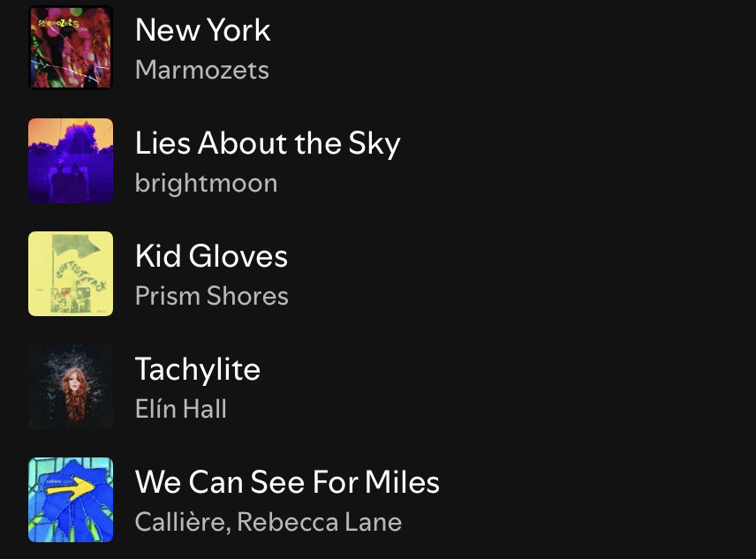
Task: Click the New York album artwork
Action: (x=71, y=48)
